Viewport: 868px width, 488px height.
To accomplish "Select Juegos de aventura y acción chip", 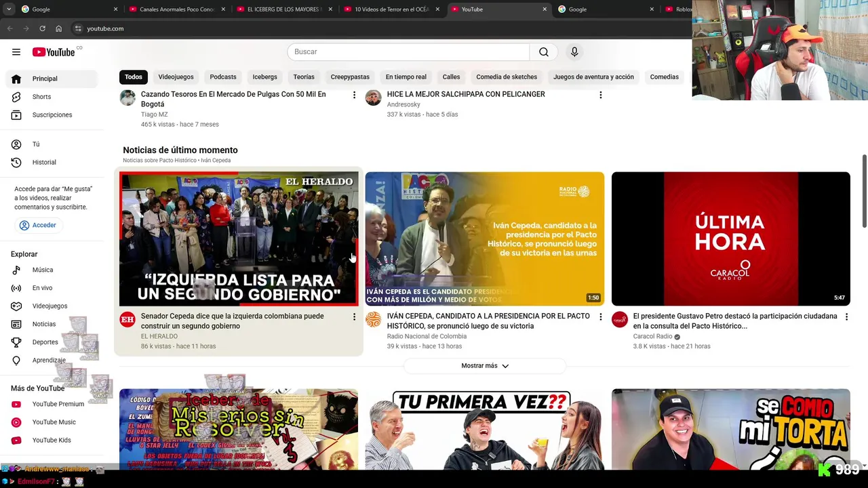I will 593,77.
